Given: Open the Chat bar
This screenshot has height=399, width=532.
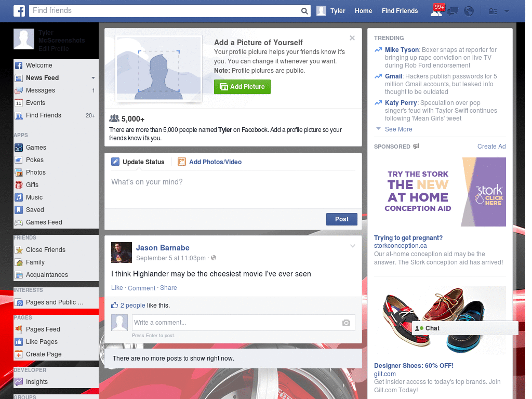Looking at the screenshot, I should pyautogui.click(x=465, y=328).
